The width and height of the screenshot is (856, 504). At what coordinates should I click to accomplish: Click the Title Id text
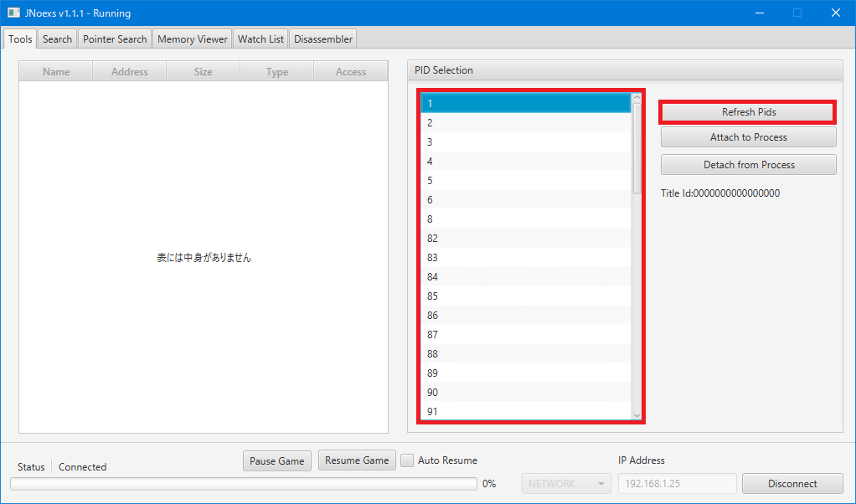pos(720,193)
